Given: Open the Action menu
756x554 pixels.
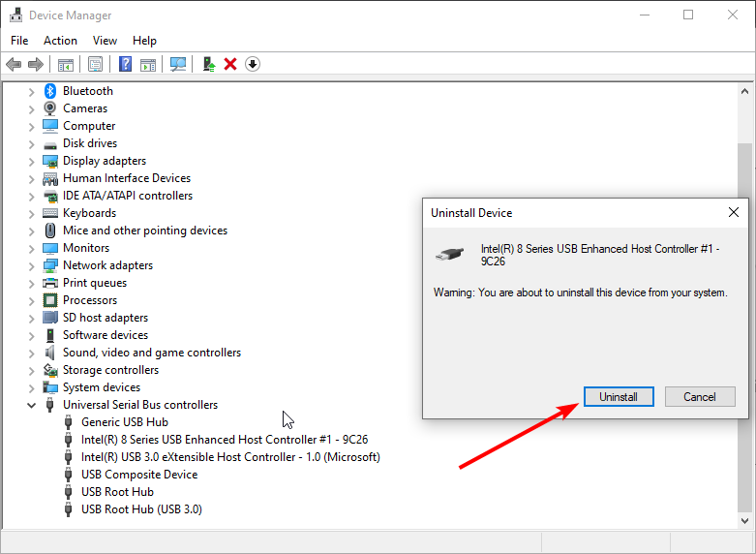Looking at the screenshot, I should (x=60, y=41).
